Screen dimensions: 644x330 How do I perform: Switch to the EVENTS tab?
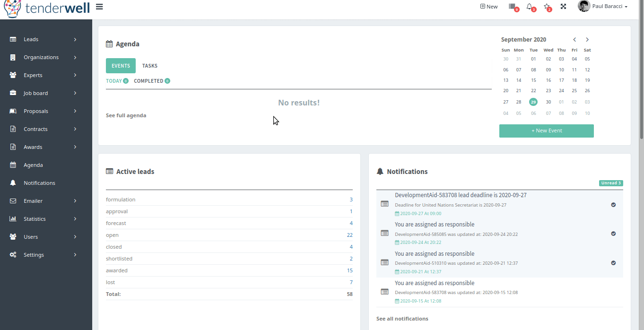click(121, 66)
